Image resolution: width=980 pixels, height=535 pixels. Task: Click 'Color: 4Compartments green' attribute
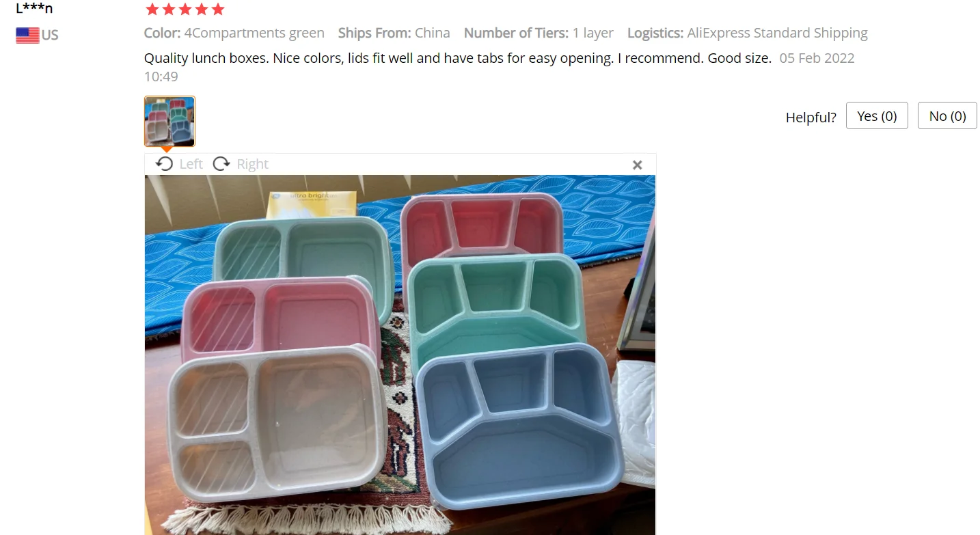click(234, 33)
